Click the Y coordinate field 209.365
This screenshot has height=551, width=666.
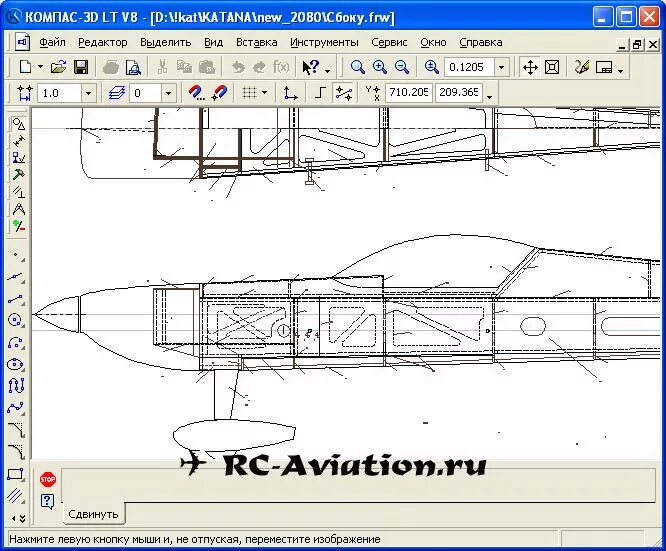[x=458, y=92]
